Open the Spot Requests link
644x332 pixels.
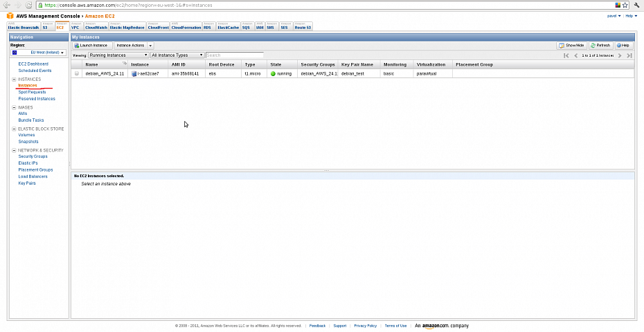(x=32, y=92)
